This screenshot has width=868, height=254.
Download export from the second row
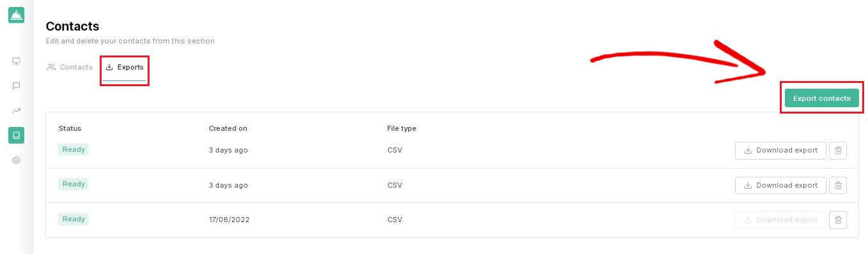pyautogui.click(x=780, y=185)
